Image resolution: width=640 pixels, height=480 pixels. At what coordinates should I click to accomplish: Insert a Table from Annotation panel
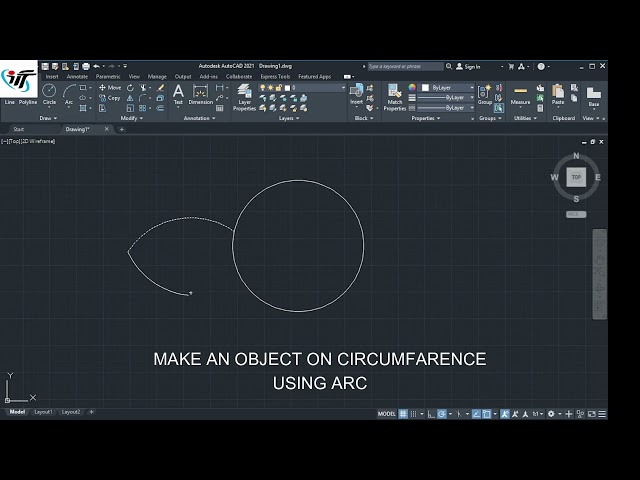tap(220, 108)
